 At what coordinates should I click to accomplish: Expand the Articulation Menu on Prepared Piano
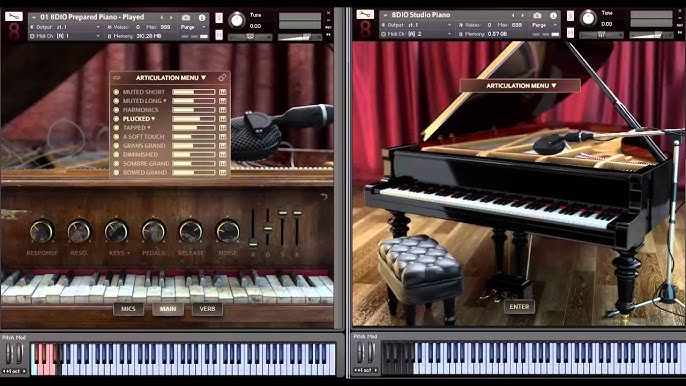point(171,77)
